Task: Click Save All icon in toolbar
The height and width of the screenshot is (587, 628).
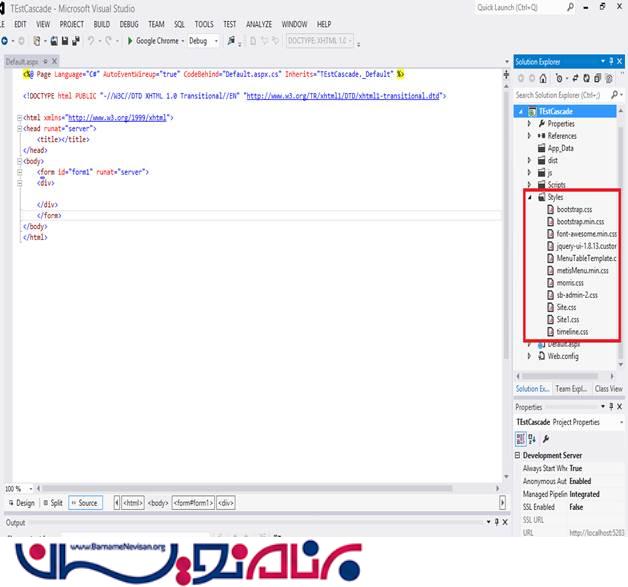Action: (76, 41)
